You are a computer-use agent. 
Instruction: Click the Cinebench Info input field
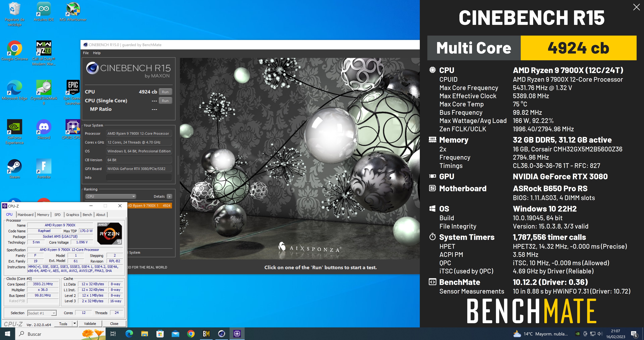point(139,178)
